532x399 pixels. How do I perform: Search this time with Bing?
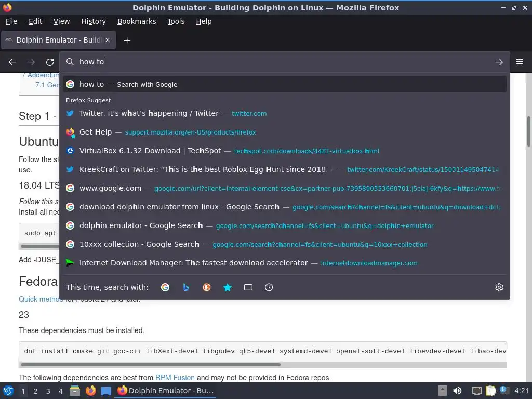186,287
